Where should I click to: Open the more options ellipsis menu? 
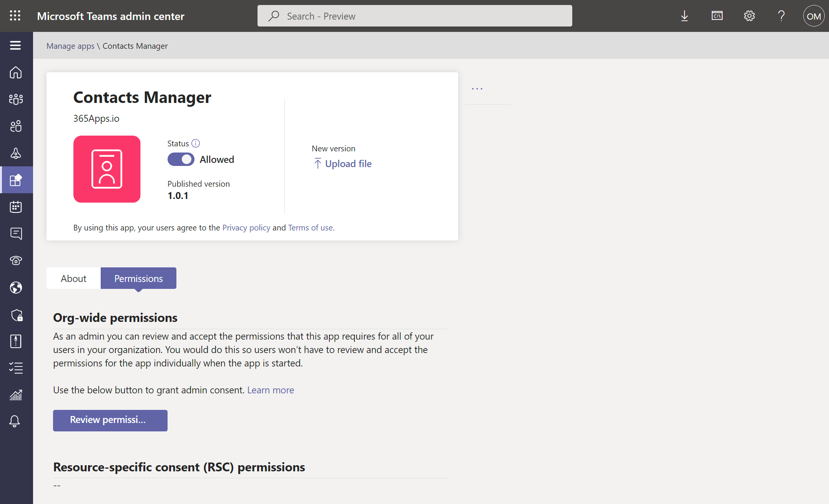coord(477,89)
